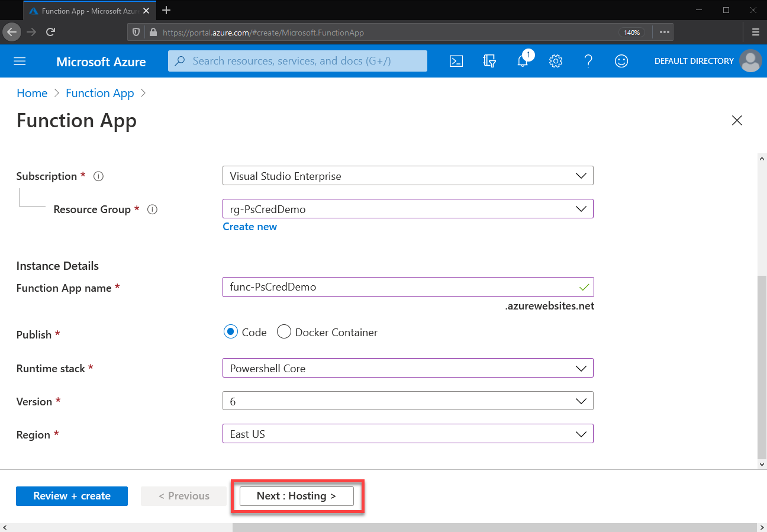Select the Docker Container publish option
The height and width of the screenshot is (532, 767).
point(284,332)
